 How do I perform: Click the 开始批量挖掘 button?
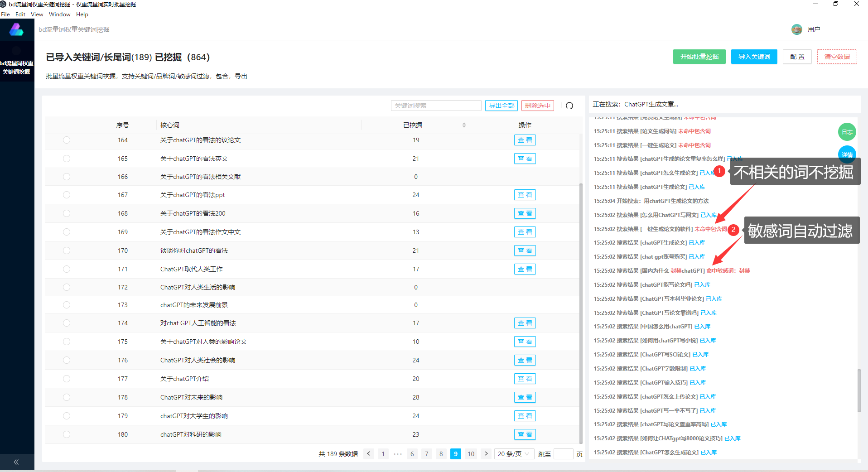click(699, 57)
